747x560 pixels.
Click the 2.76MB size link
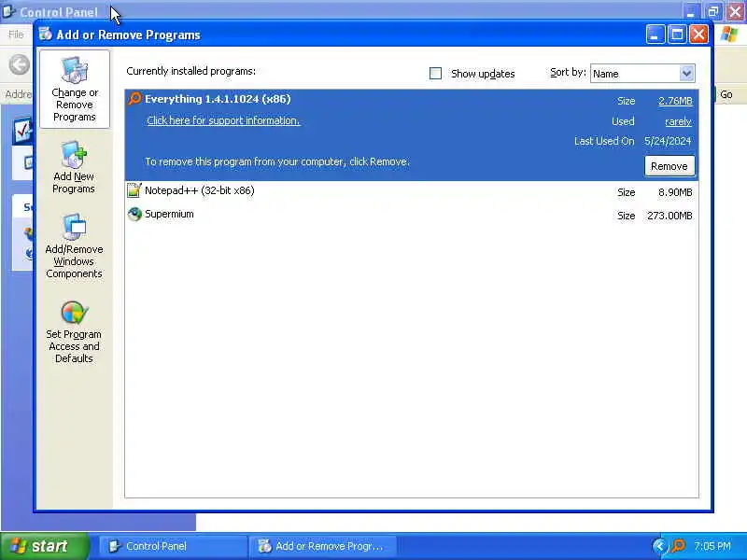point(675,101)
